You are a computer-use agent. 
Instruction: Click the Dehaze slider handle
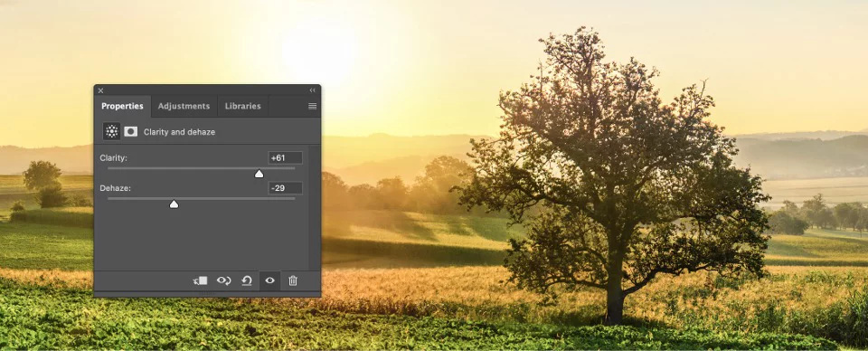coord(174,204)
